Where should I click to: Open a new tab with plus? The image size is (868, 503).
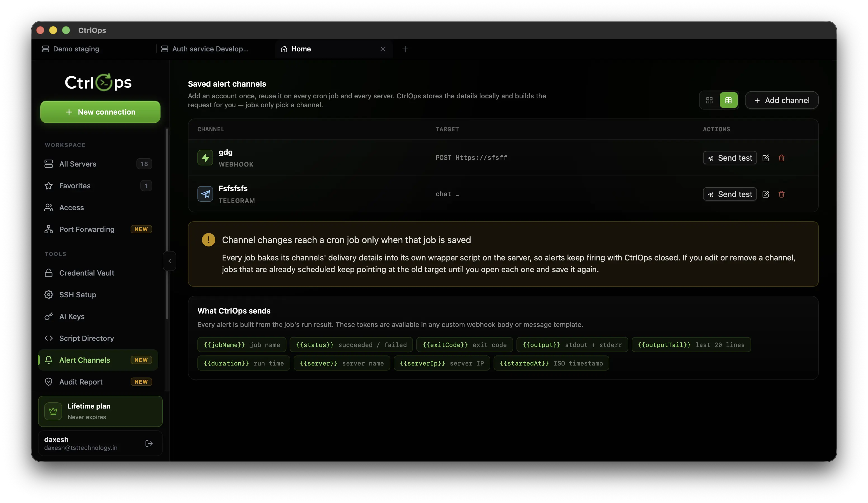point(405,49)
